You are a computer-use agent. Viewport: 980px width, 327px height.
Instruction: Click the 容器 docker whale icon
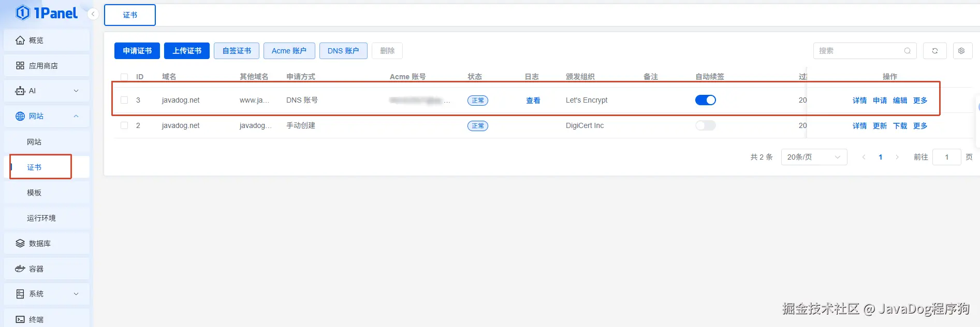tap(20, 268)
